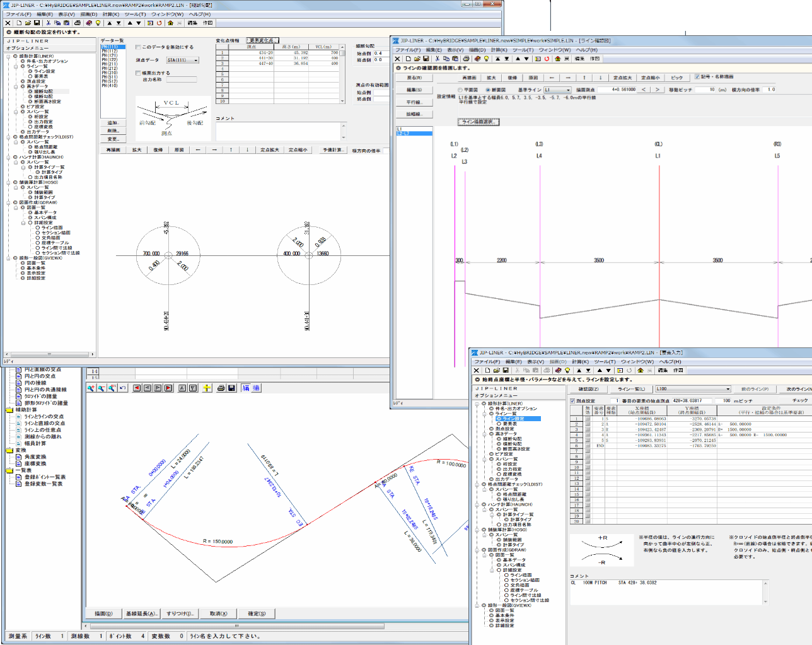The width and height of the screenshot is (812, 645).
Task: Click the zoom-in magnifier icon in drawing toolbar
Action: pos(91,388)
